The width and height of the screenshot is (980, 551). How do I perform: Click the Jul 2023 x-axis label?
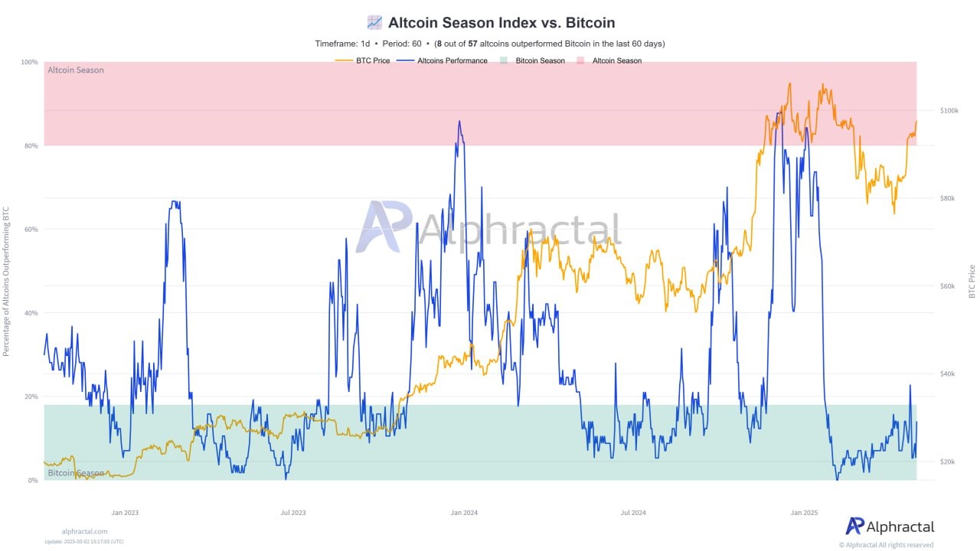click(x=293, y=513)
